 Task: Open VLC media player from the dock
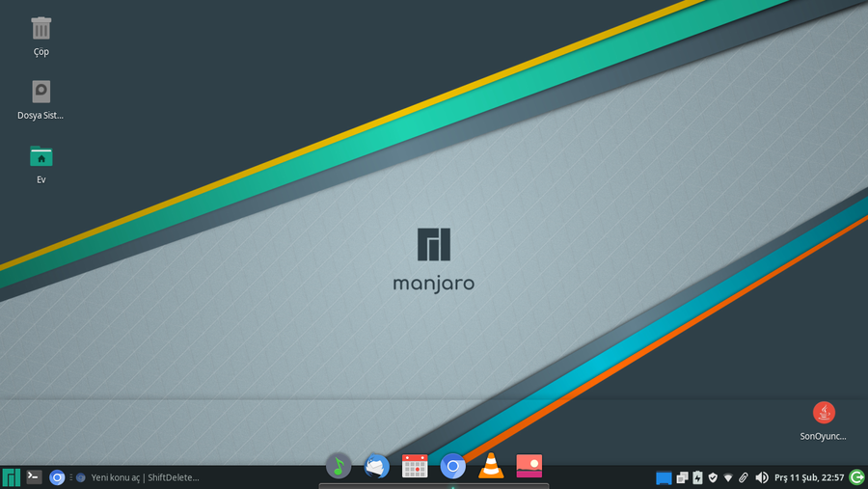(x=491, y=467)
